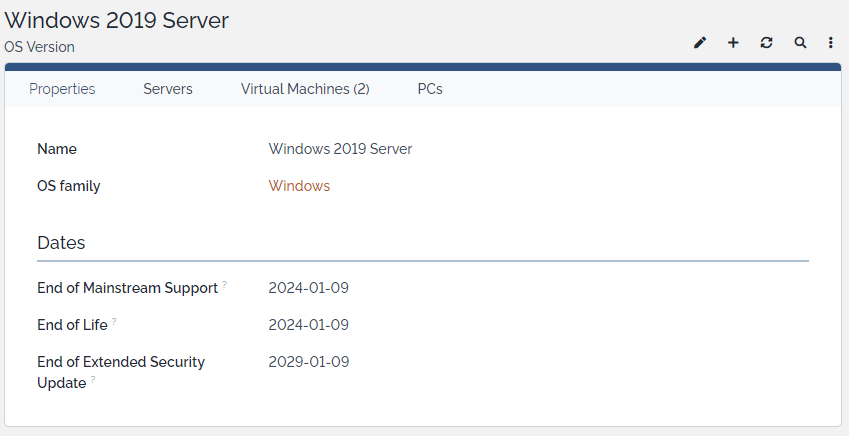Click the End of Life date 2024-01-09
The width and height of the screenshot is (849, 436).
tap(309, 324)
